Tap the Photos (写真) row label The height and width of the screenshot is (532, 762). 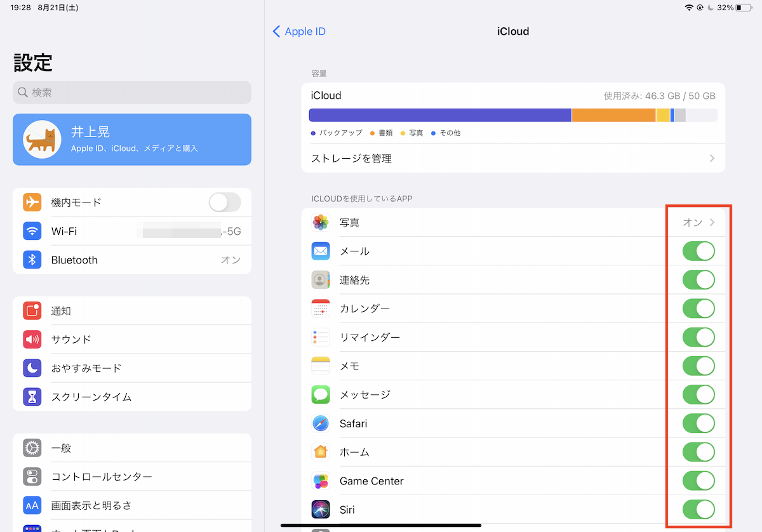tap(350, 223)
